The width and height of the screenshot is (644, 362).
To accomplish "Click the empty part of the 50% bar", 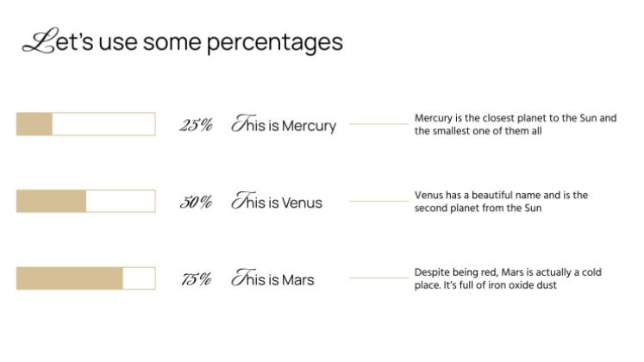I will 121,202.
